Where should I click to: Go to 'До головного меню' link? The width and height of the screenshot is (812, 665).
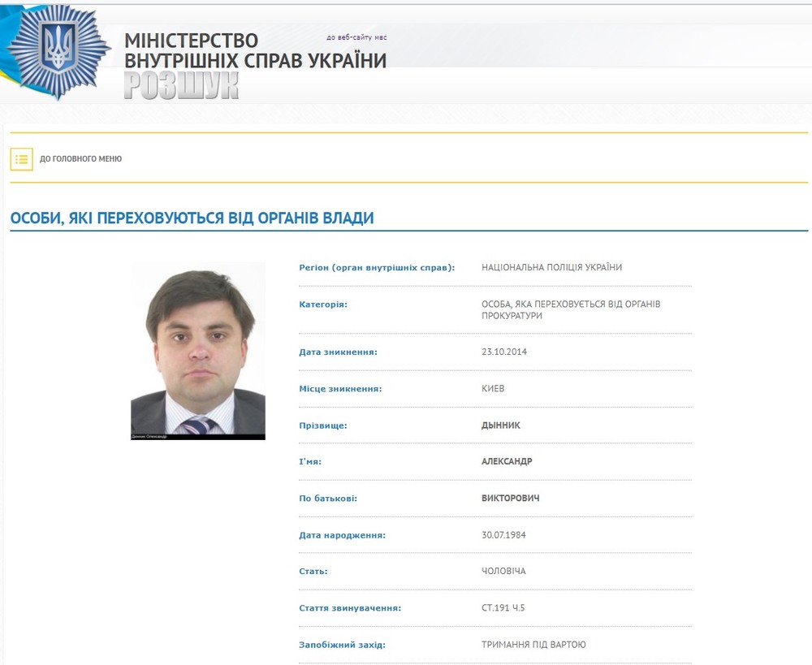click(x=80, y=159)
